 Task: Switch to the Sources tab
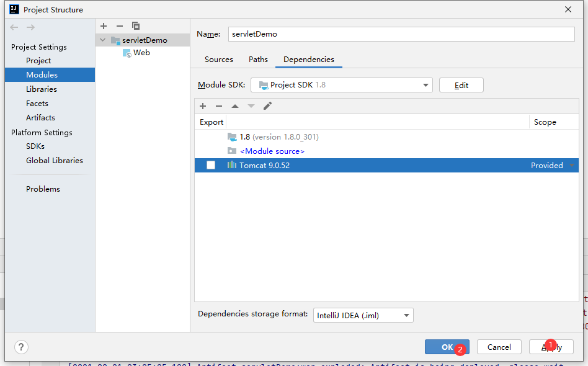[x=218, y=60]
